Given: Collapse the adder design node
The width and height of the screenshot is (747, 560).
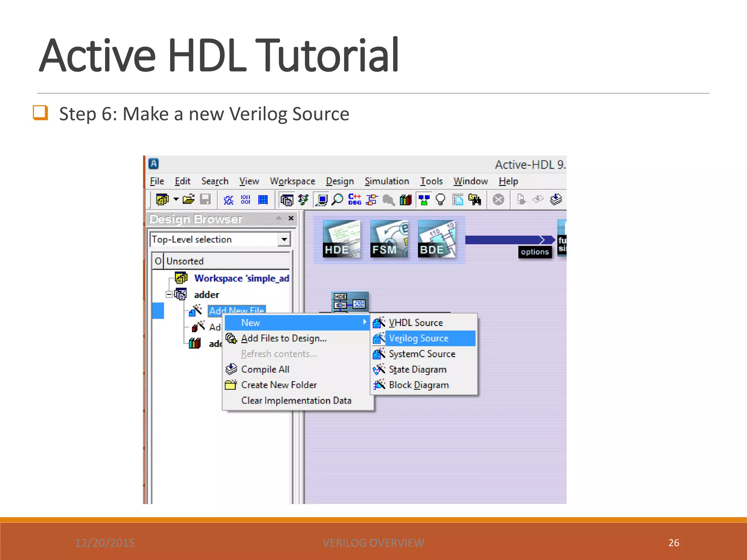Looking at the screenshot, I should (169, 295).
